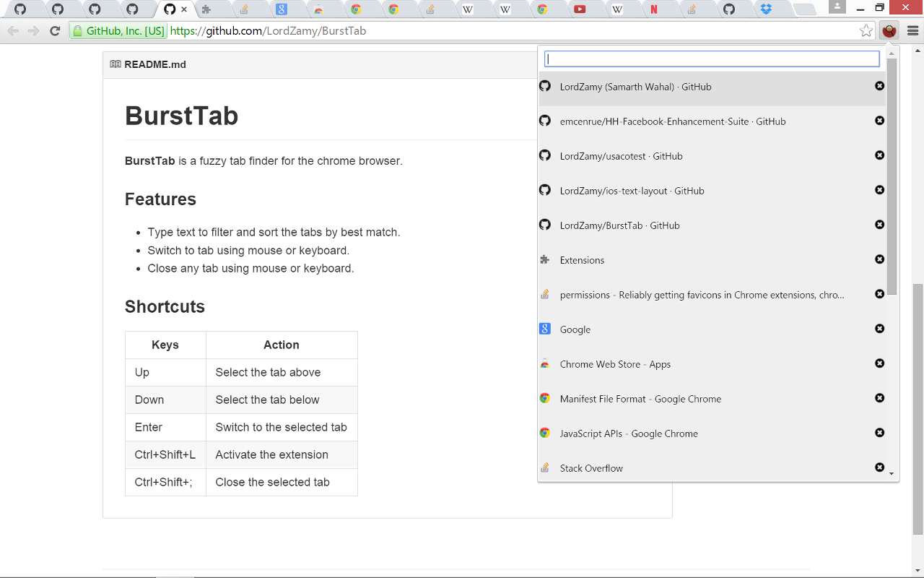Image resolution: width=924 pixels, height=578 pixels.
Task: Click the Keys column header
Action: tap(166, 345)
